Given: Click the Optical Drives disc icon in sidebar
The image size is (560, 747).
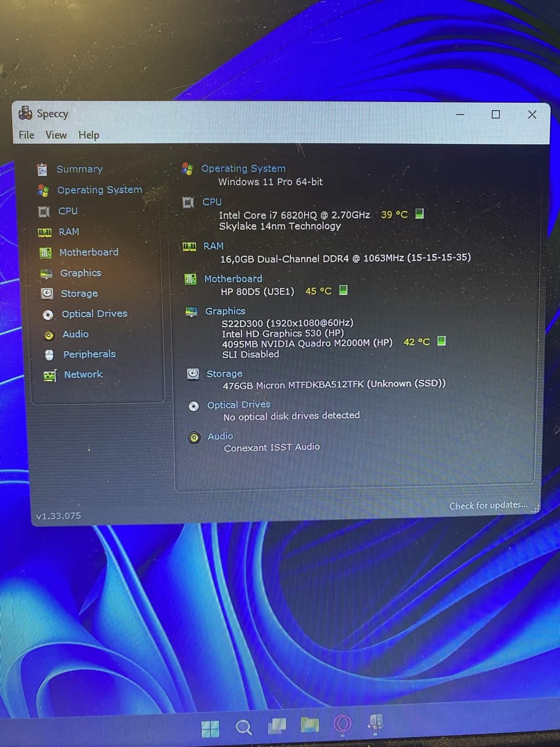Looking at the screenshot, I should point(48,315).
